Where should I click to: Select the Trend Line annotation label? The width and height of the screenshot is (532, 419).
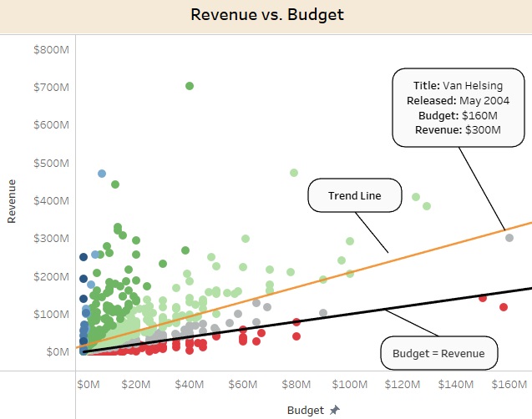(354, 196)
